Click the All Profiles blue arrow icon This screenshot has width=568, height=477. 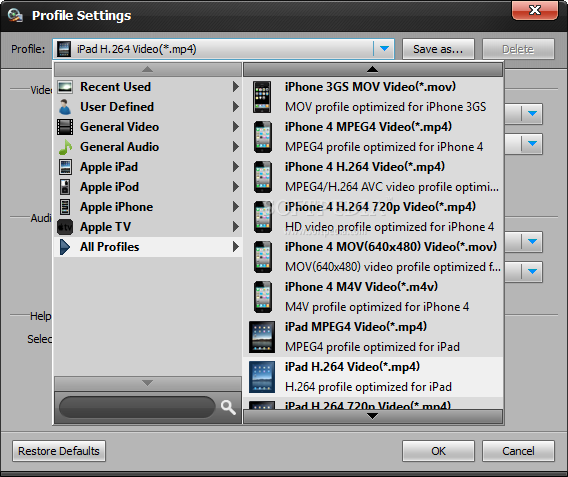tap(65, 247)
